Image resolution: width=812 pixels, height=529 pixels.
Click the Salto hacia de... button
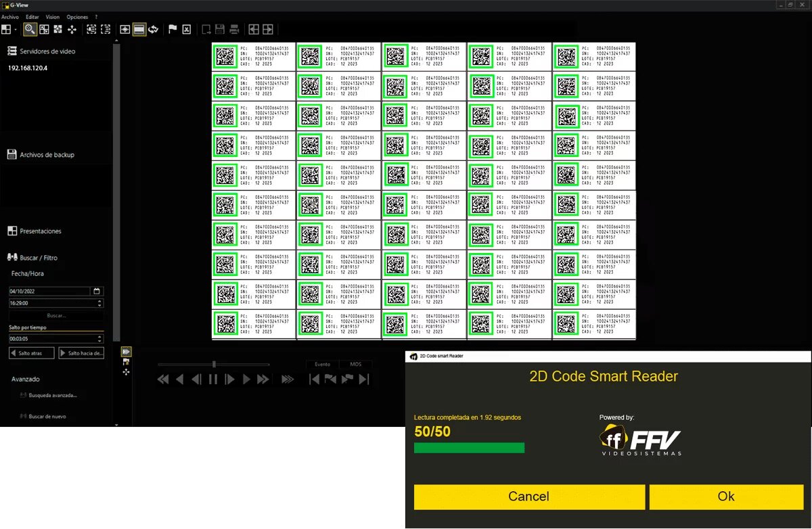(x=81, y=353)
